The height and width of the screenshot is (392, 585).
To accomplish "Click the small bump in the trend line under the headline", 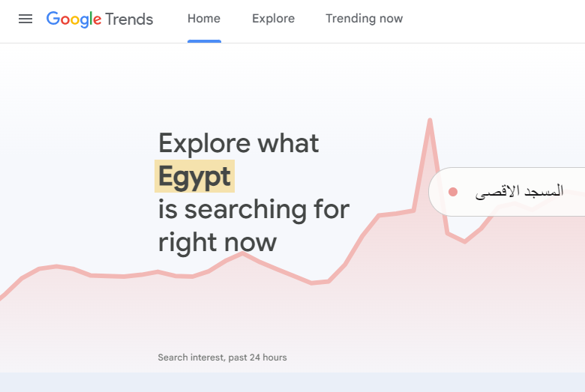I will point(241,253).
